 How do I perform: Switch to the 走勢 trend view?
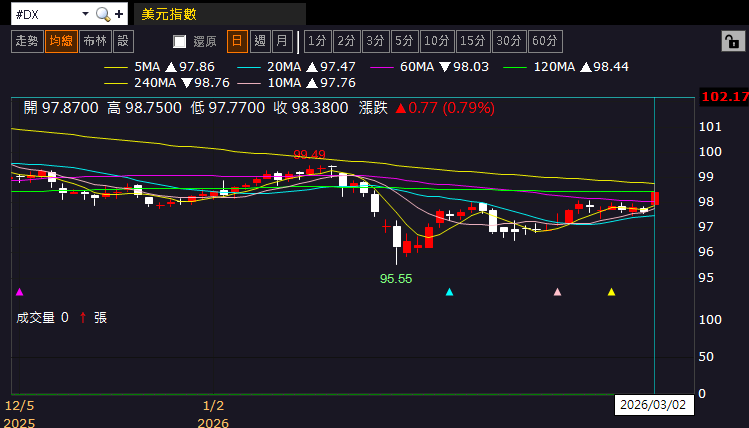pyautogui.click(x=27, y=42)
